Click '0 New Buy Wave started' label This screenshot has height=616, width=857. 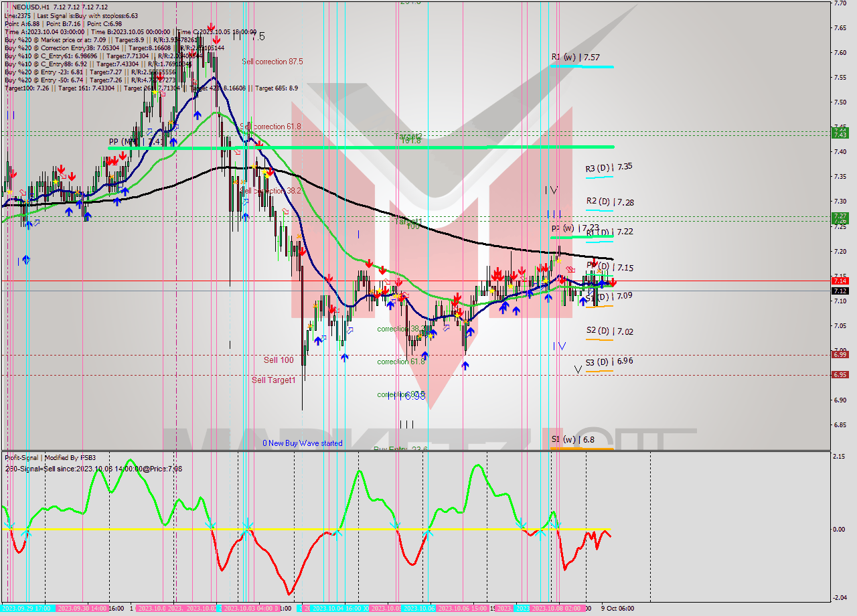click(303, 443)
